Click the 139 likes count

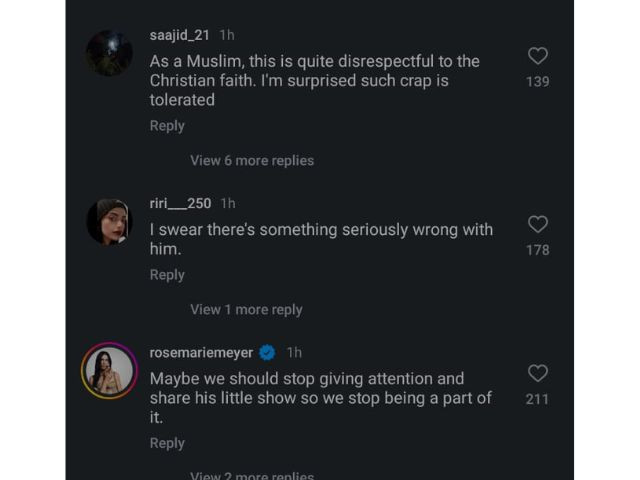coord(537,81)
